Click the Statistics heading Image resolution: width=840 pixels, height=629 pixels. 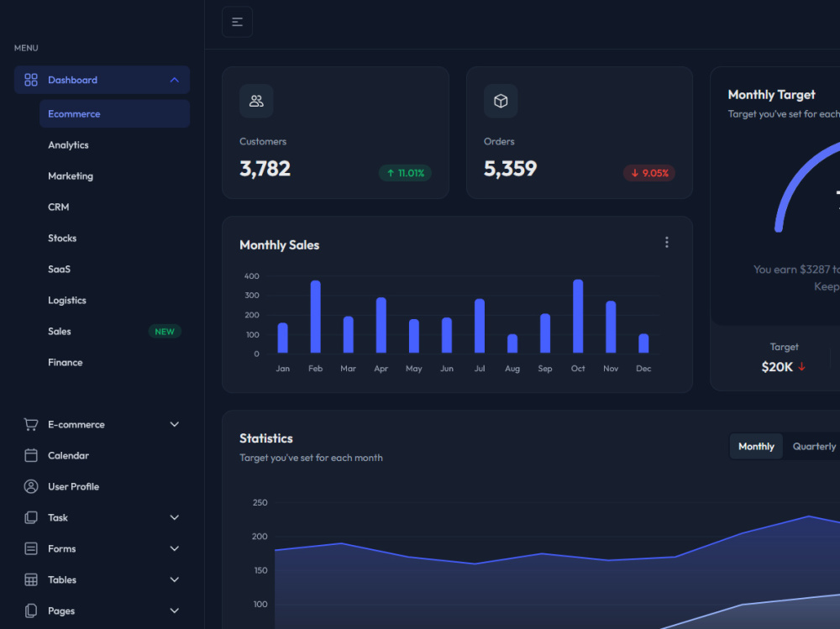point(265,438)
